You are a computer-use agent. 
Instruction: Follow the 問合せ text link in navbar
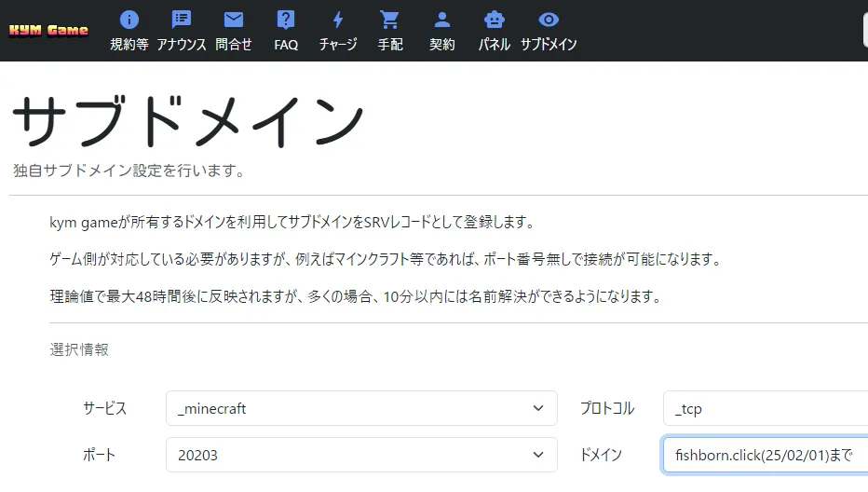point(234,45)
